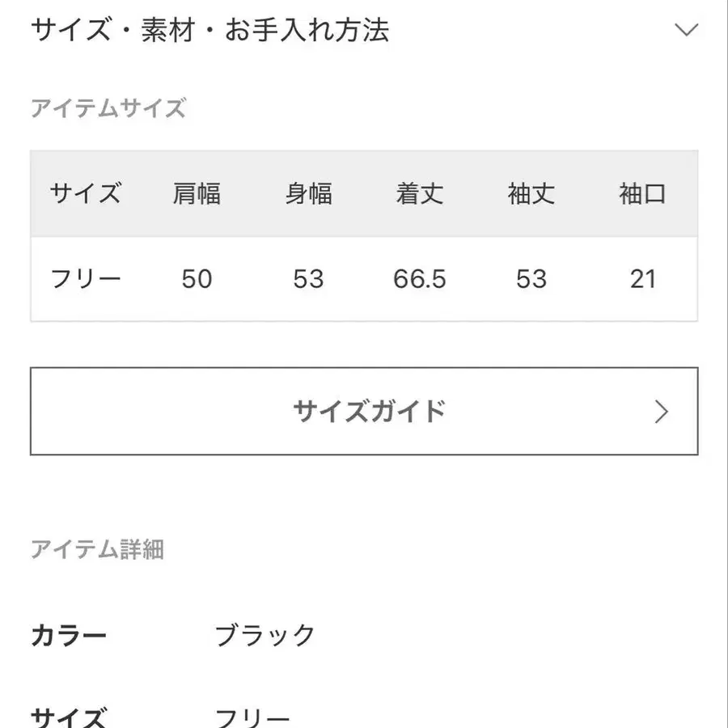Click the downward chevron at top right
The image size is (728, 728).
688,30
